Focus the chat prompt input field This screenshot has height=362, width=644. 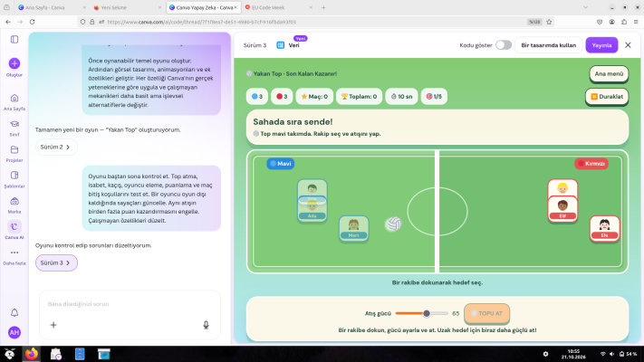point(130,304)
